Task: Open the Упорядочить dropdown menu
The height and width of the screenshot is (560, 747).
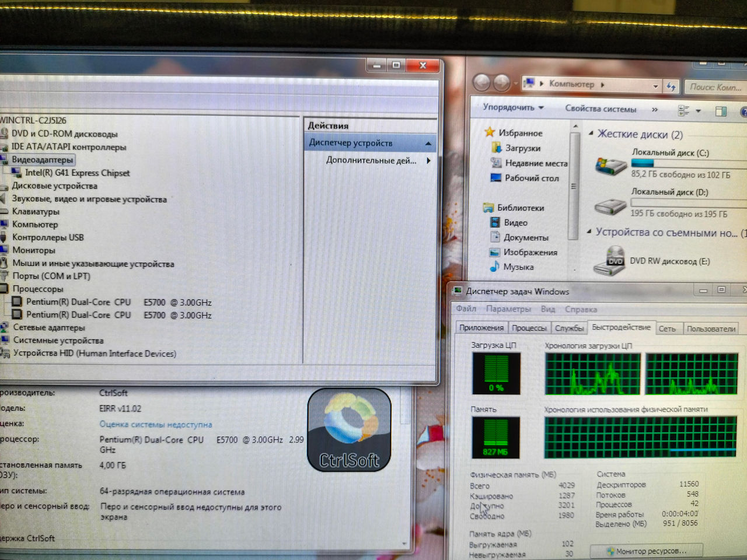Action: (513, 108)
